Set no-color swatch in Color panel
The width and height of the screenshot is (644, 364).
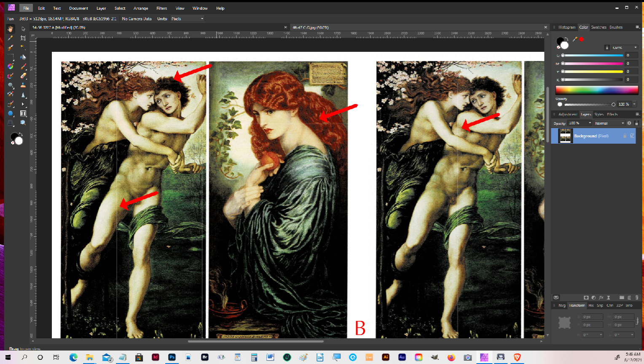click(x=558, y=47)
